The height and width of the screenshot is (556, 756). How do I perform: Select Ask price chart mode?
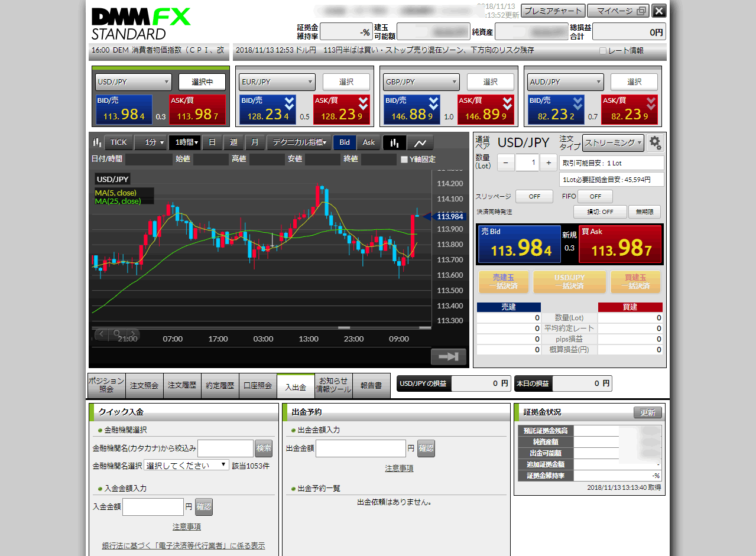pos(369,142)
